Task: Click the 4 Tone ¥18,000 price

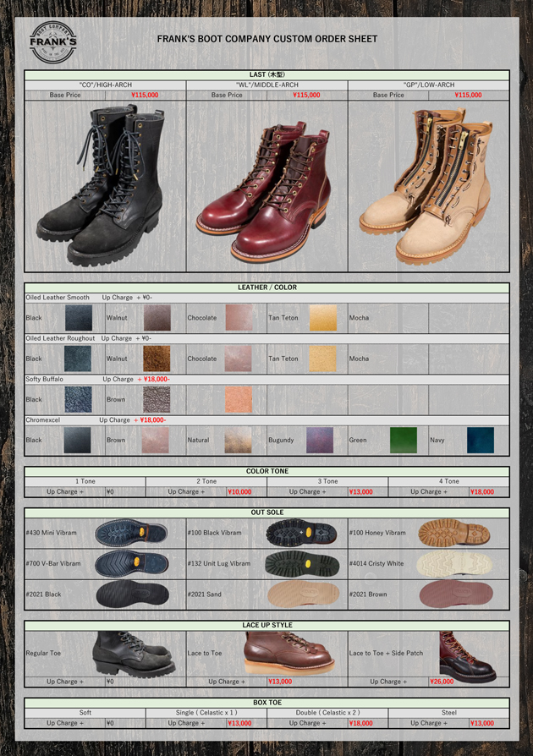Action: [x=481, y=491]
